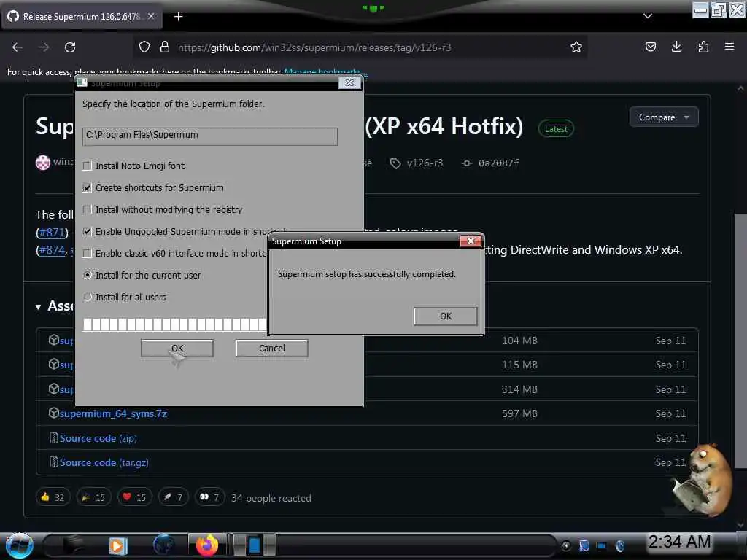747x560 pixels.
Task: Click the package icon beside supermium_64_syms.7z
Action: (53, 413)
